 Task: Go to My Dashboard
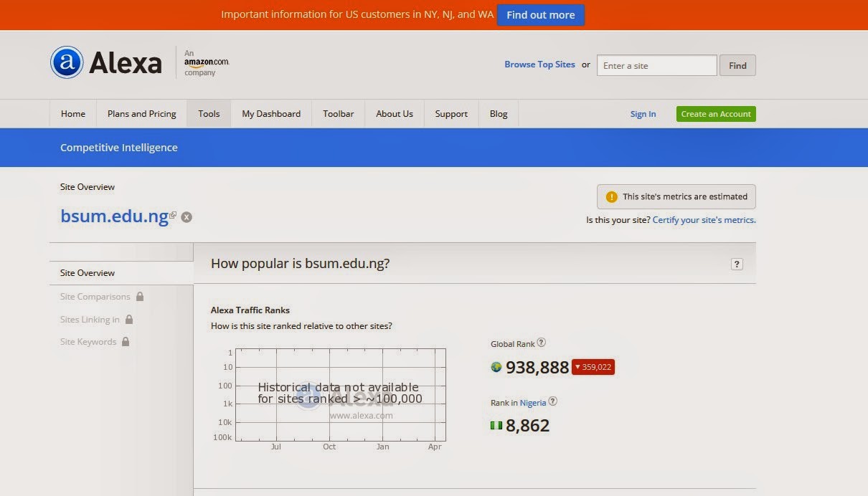[271, 113]
